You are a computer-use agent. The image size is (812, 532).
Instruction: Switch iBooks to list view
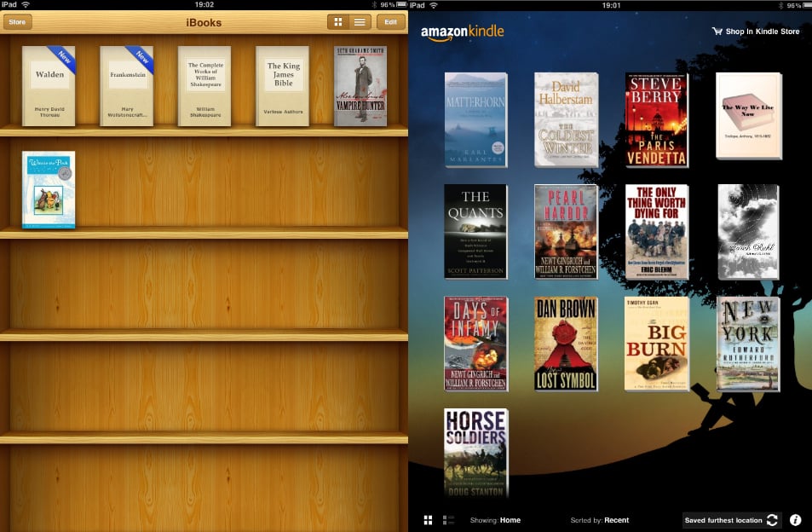coord(360,22)
